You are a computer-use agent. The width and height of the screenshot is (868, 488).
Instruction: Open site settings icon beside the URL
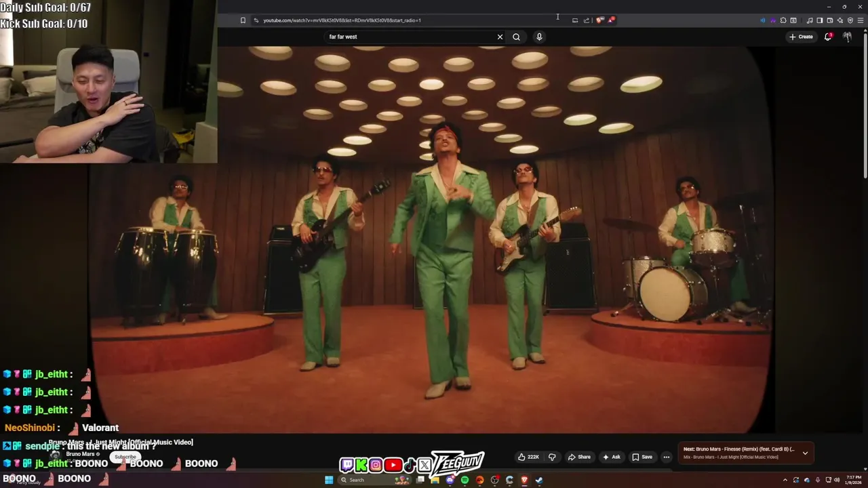tap(256, 20)
